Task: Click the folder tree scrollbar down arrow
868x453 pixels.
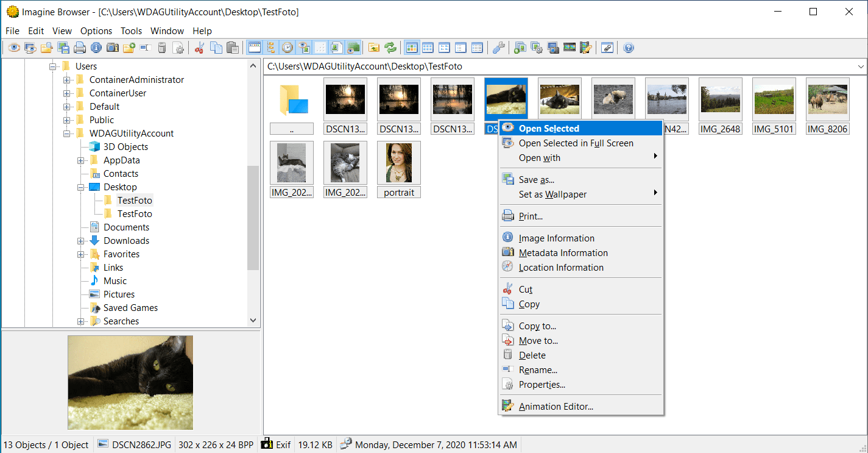Action: (253, 321)
